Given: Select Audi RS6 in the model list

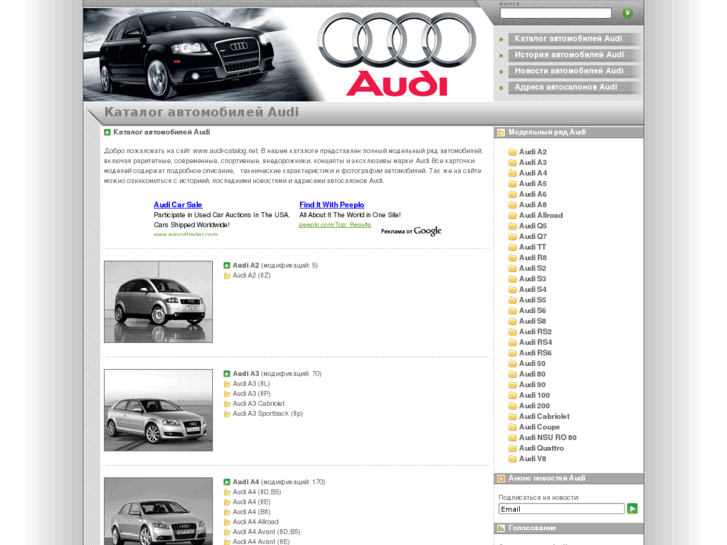Looking at the screenshot, I should (x=535, y=353).
